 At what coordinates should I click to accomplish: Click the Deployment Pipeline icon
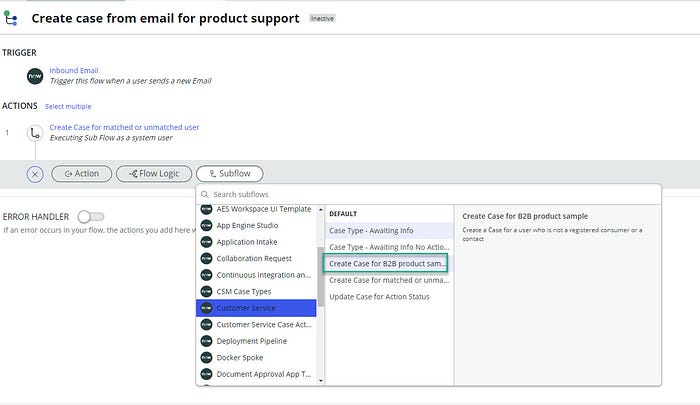tap(205, 341)
